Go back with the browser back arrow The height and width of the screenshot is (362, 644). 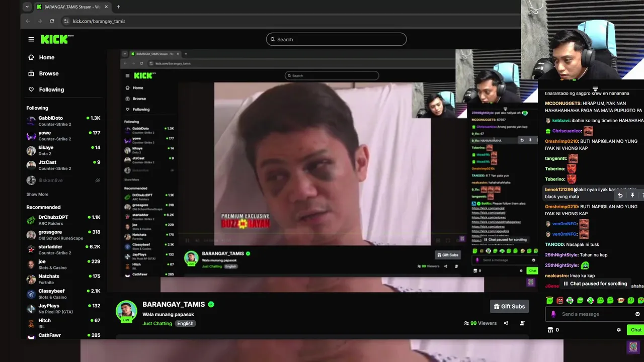point(28,21)
